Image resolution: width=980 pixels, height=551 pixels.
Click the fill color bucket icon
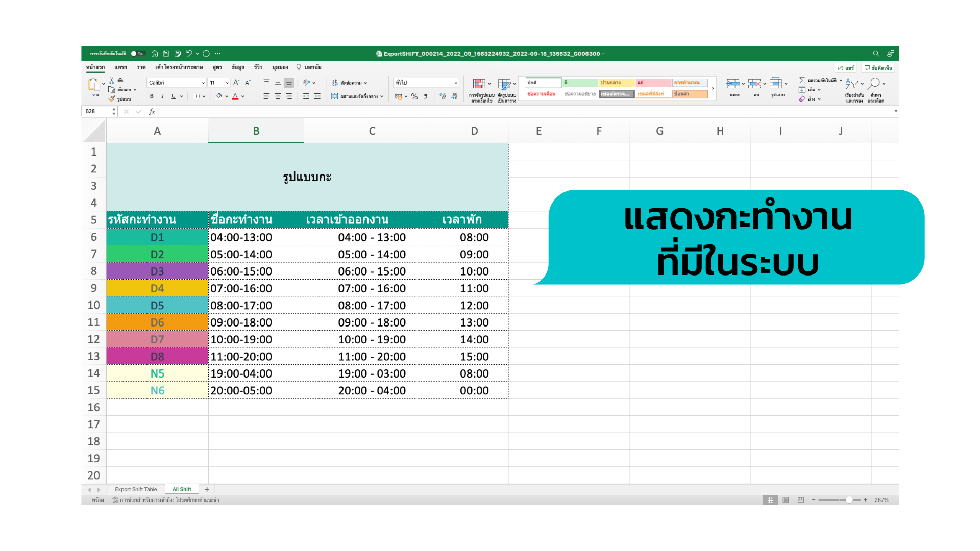tap(219, 96)
